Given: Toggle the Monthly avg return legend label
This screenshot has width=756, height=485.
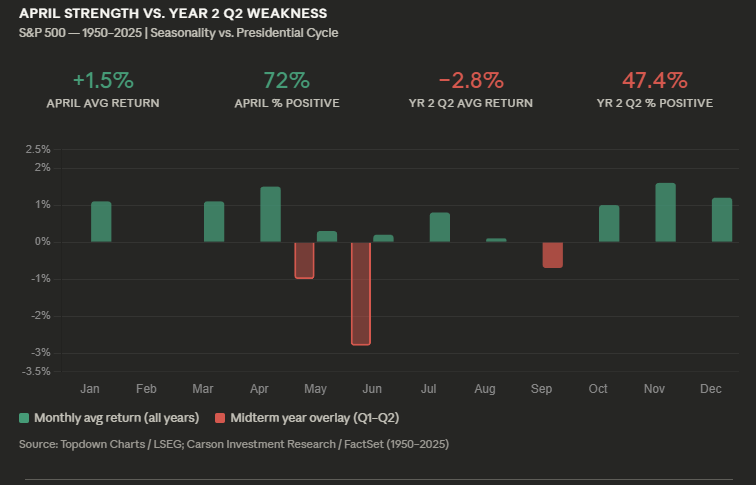Looking at the screenshot, I should (116, 417).
